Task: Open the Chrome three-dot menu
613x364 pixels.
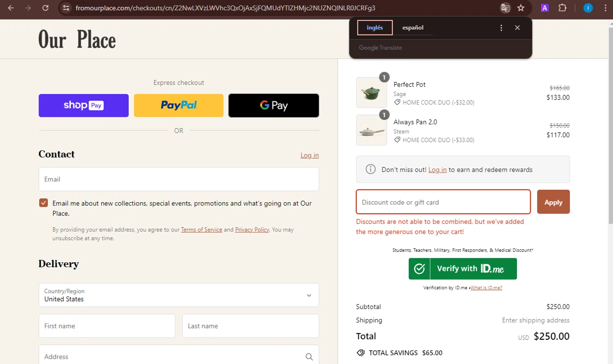Action: pyautogui.click(x=605, y=8)
